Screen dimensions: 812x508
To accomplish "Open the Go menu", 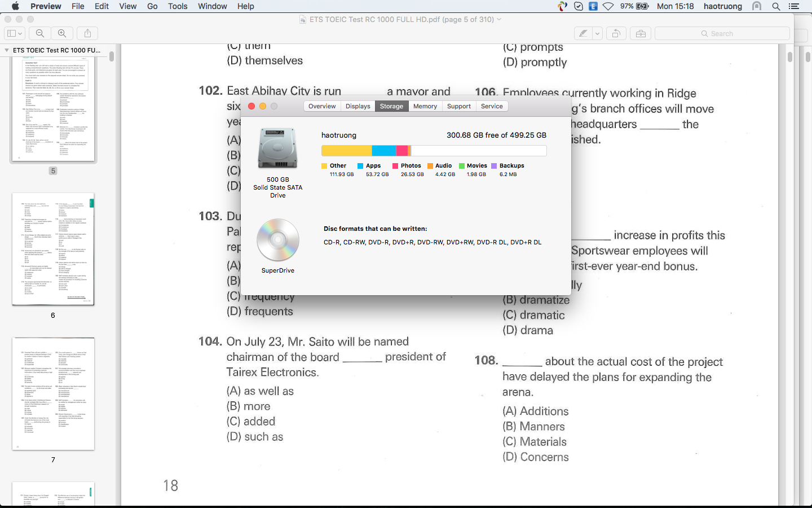I will point(152,6).
